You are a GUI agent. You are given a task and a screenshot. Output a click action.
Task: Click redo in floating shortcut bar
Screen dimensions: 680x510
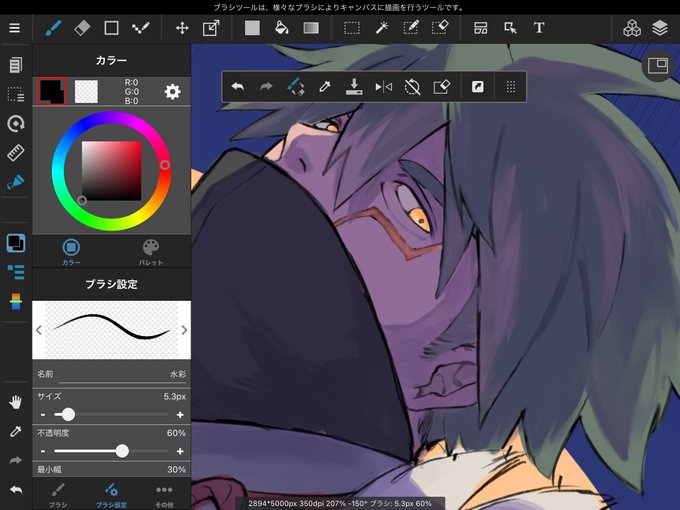click(266, 87)
